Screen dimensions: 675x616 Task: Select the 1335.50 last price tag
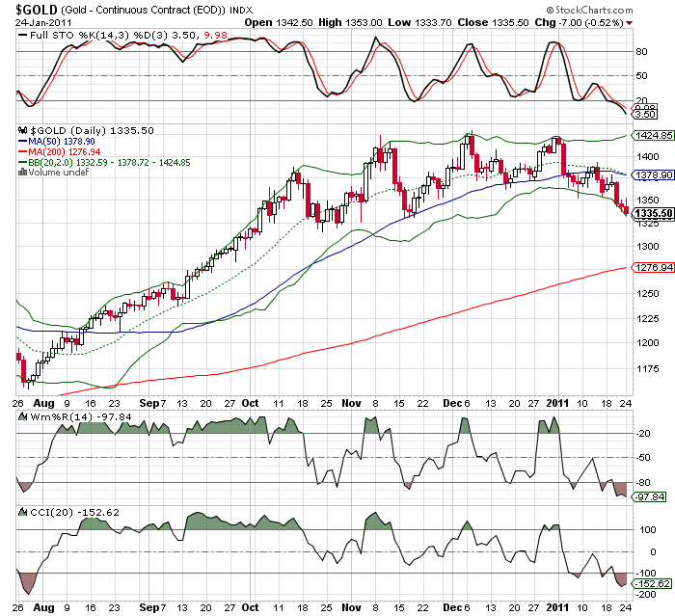coord(650,213)
